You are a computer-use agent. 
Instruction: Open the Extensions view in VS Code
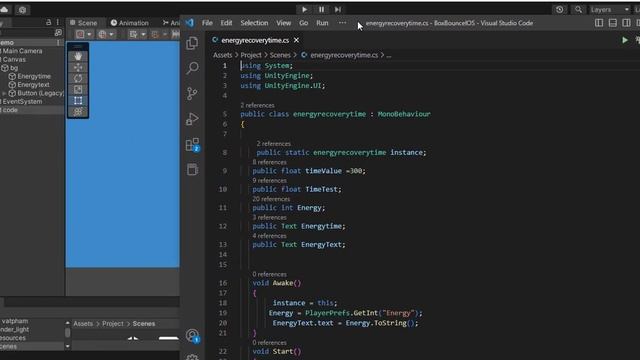coord(192,144)
